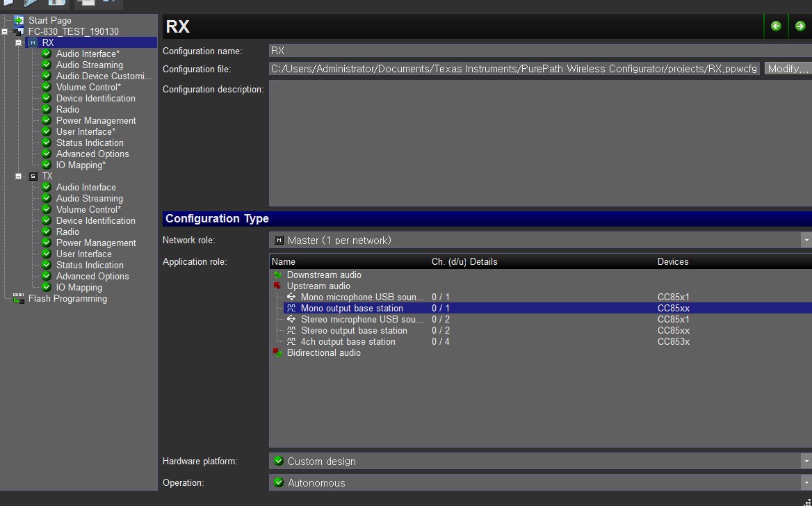Open Audio Streaming under RX
Image resolution: width=812 pixels, height=506 pixels.
(x=90, y=65)
